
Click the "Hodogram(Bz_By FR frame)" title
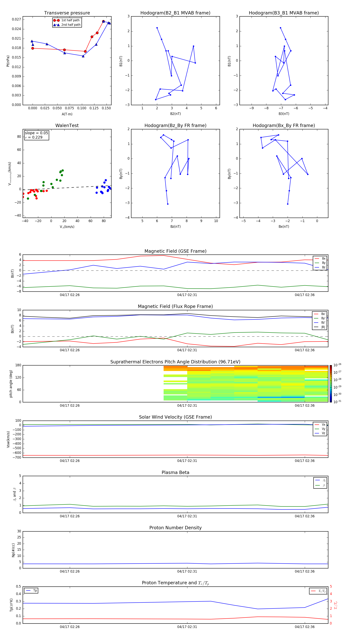(175, 125)
